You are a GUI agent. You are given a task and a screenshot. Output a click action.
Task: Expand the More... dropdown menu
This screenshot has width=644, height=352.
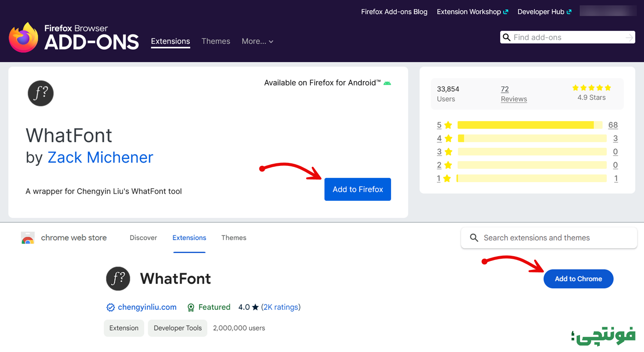pos(258,41)
